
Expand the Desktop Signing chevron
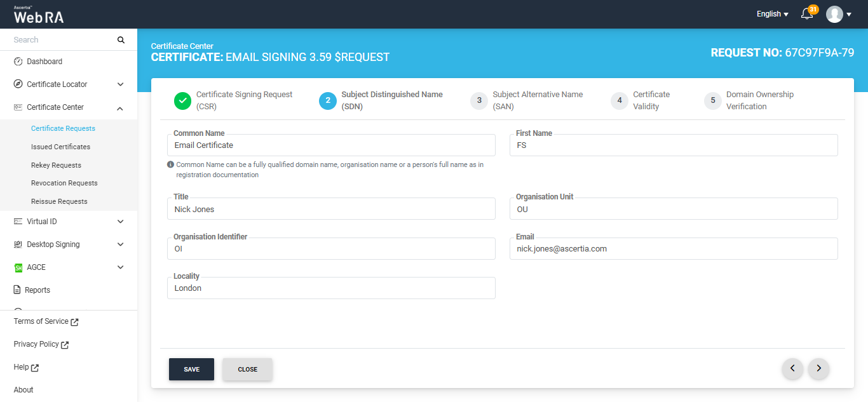[121, 245]
